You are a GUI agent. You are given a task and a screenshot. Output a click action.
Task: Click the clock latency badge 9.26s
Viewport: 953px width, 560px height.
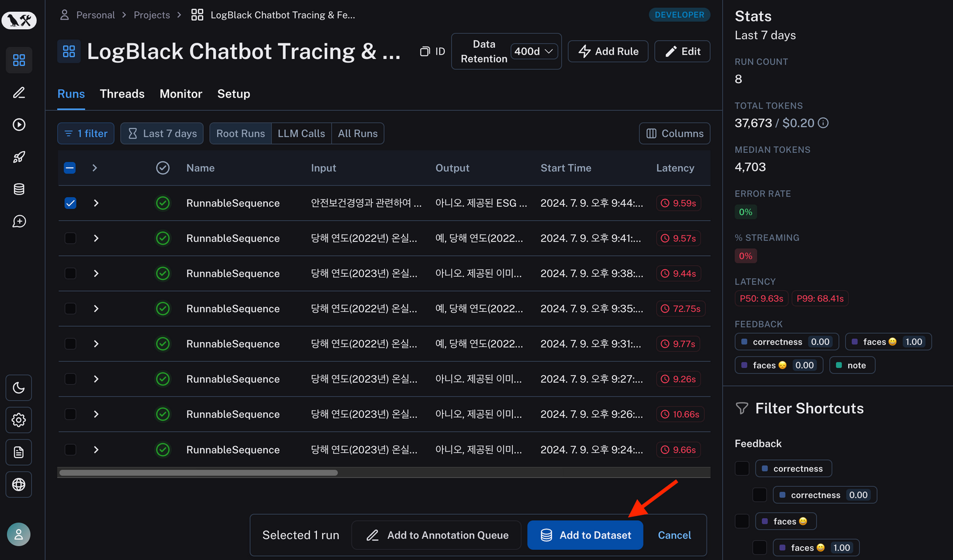[x=678, y=379]
